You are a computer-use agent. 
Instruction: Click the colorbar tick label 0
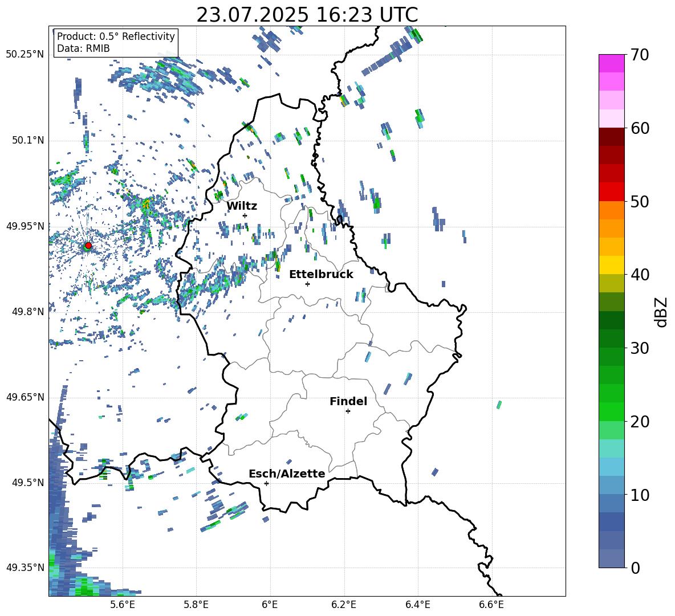tap(635, 568)
